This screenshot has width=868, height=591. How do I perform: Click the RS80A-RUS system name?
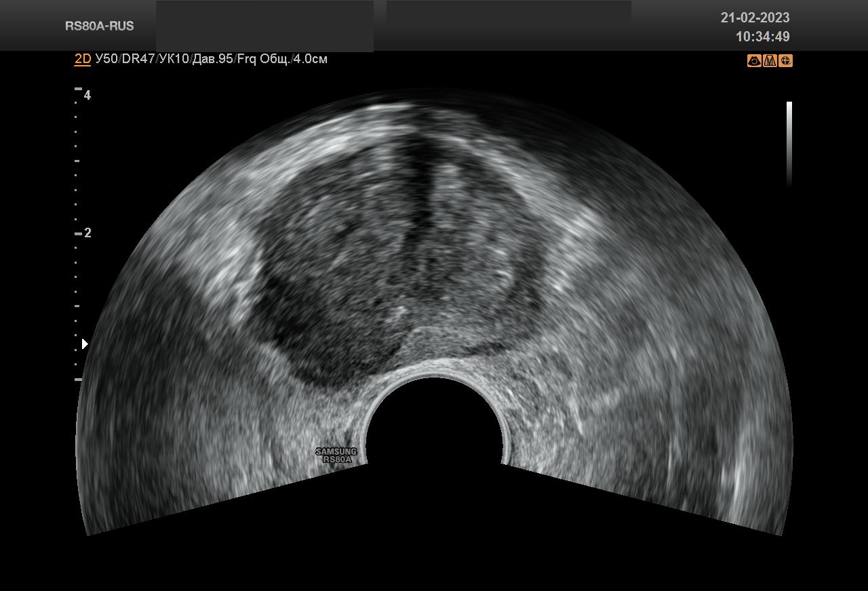click(100, 26)
